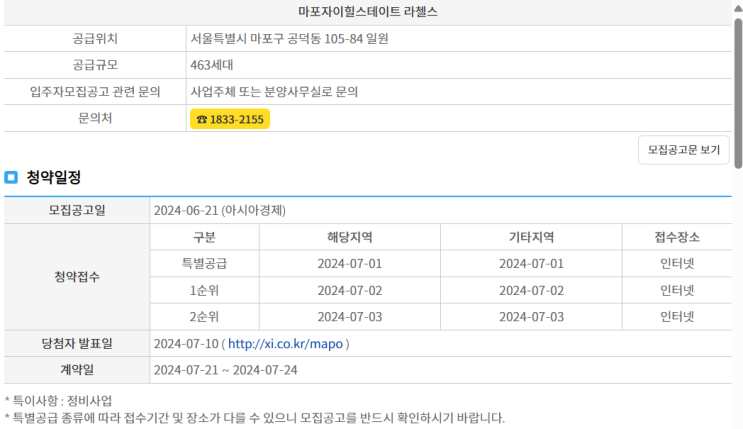Click 인터넷 in the 특별공급 row
743x429 pixels.
677,264
